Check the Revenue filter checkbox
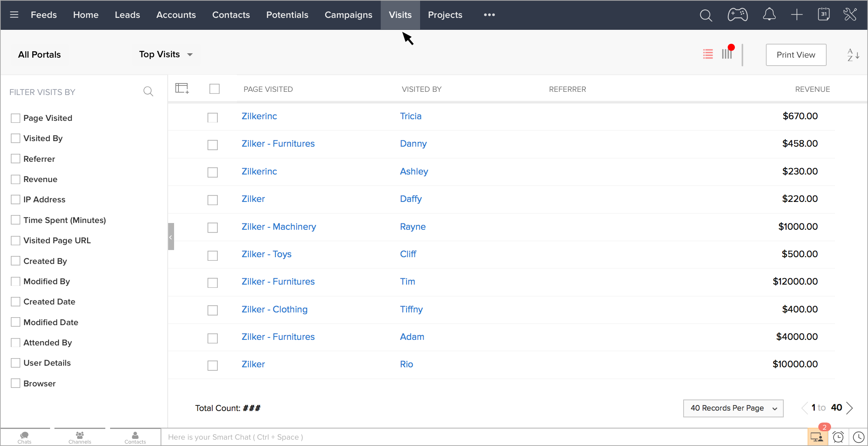This screenshot has width=868, height=446. tap(15, 179)
